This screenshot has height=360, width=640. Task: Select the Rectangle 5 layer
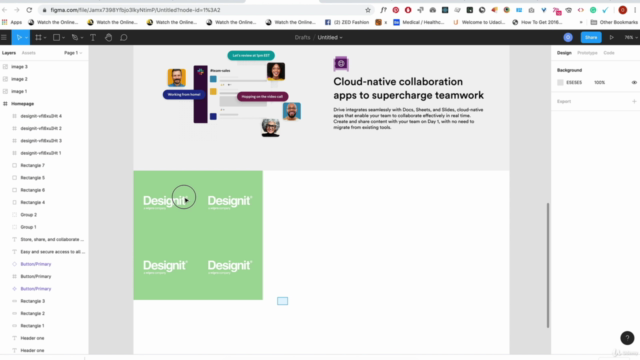(33, 178)
